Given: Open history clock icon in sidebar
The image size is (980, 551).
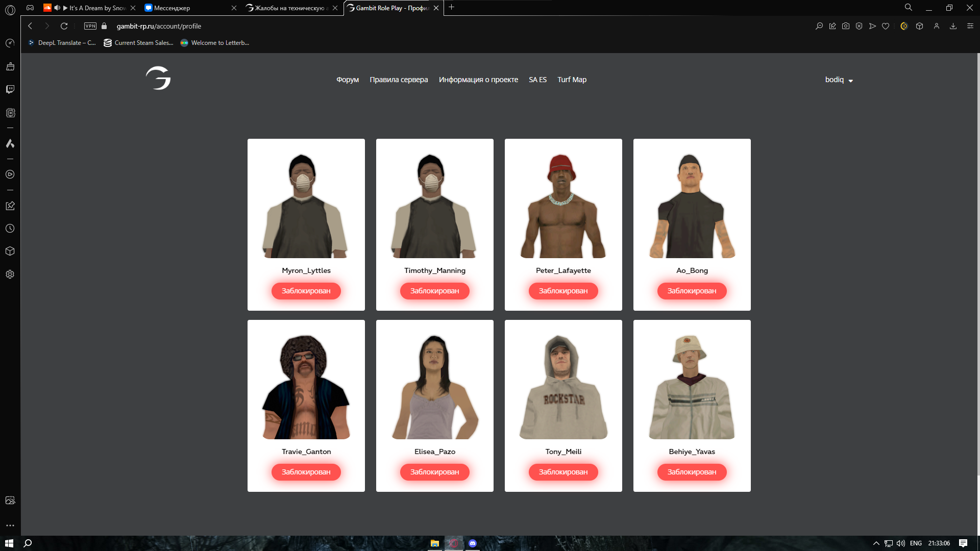Looking at the screenshot, I should tap(10, 229).
